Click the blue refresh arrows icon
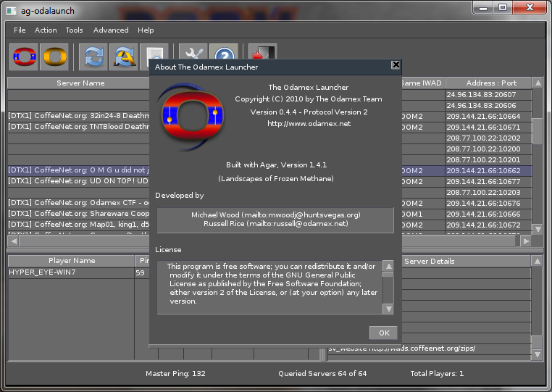552x392 pixels. point(93,57)
